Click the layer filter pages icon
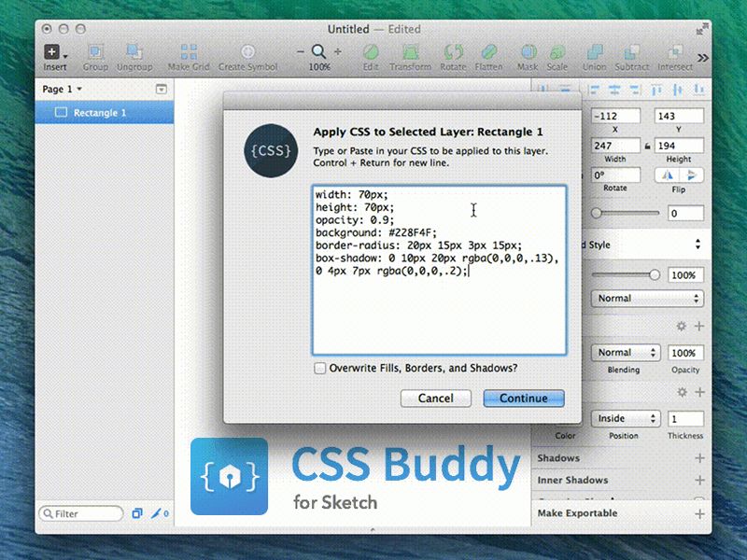This screenshot has width=747, height=560. coord(137,513)
